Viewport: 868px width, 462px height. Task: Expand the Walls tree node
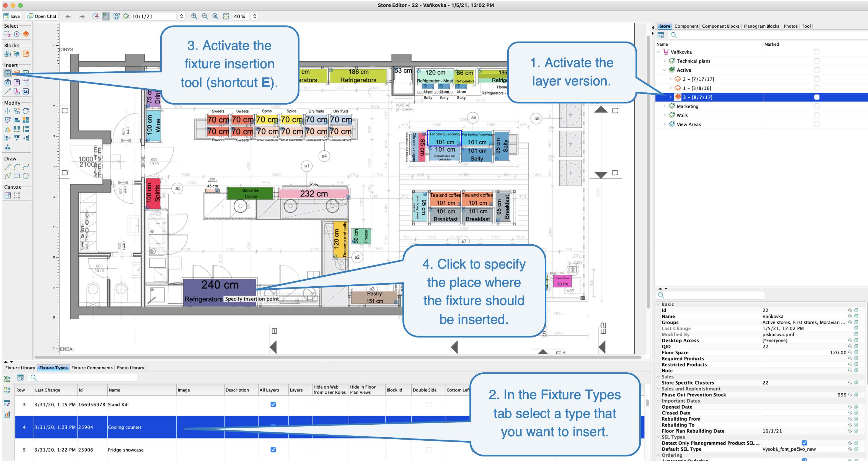tap(664, 115)
